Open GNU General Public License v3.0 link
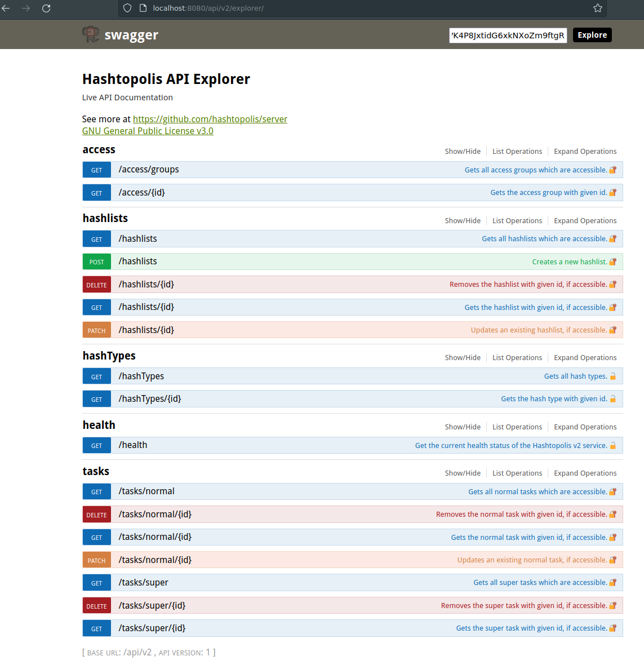The height and width of the screenshot is (665, 644). (148, 131)
